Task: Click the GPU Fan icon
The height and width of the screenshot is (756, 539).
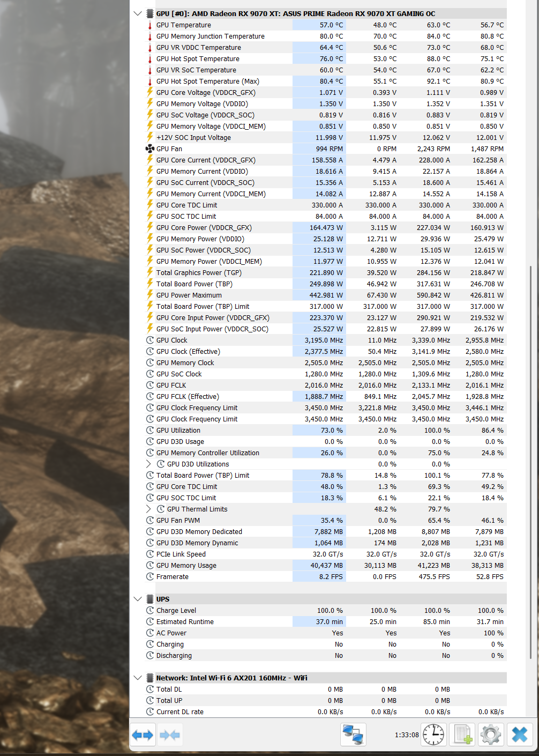Action: coord(150,149)
